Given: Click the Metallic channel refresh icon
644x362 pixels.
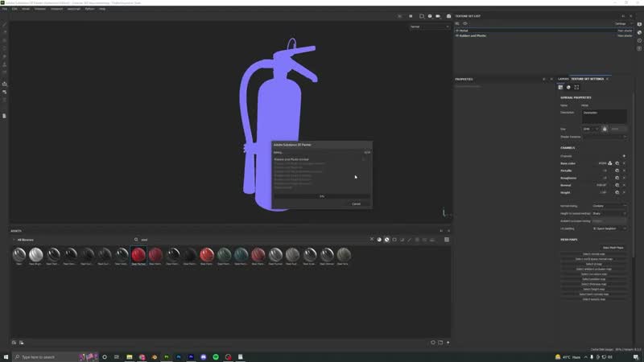Looking at the screenshot, I should click(x=617, y=171).
